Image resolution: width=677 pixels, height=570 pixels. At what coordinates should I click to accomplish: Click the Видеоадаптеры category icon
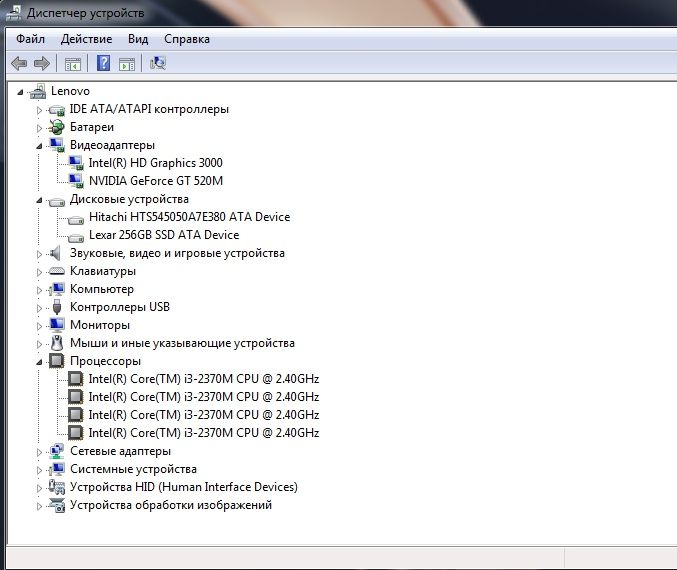(57, 146)
